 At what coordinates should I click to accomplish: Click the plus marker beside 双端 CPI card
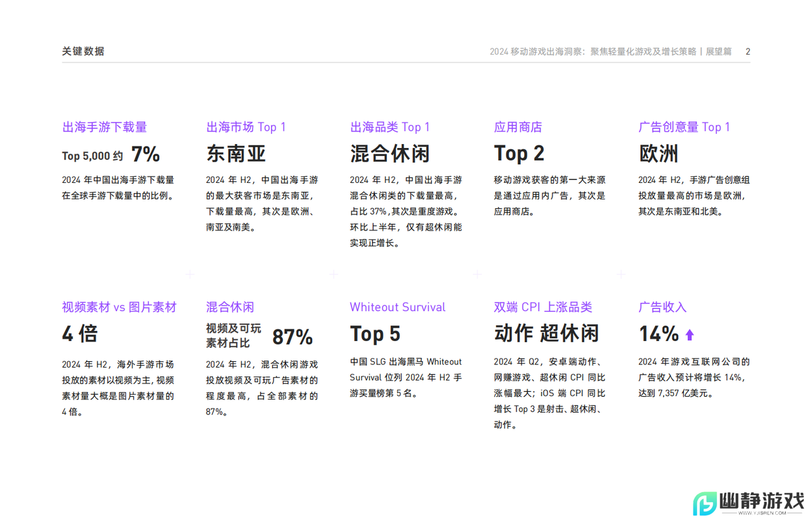[620, 274]
